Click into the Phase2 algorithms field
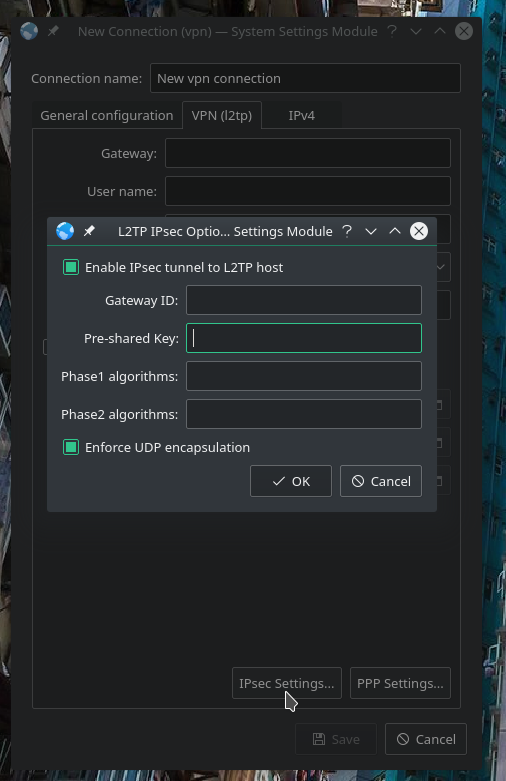This screenshot has width=506, height=781. point(304,414)
